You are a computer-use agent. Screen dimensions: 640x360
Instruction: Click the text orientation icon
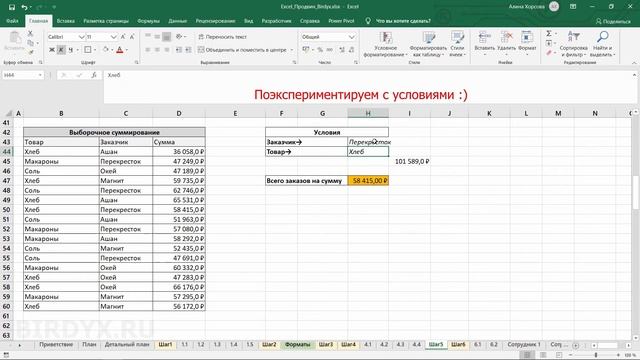179,37
